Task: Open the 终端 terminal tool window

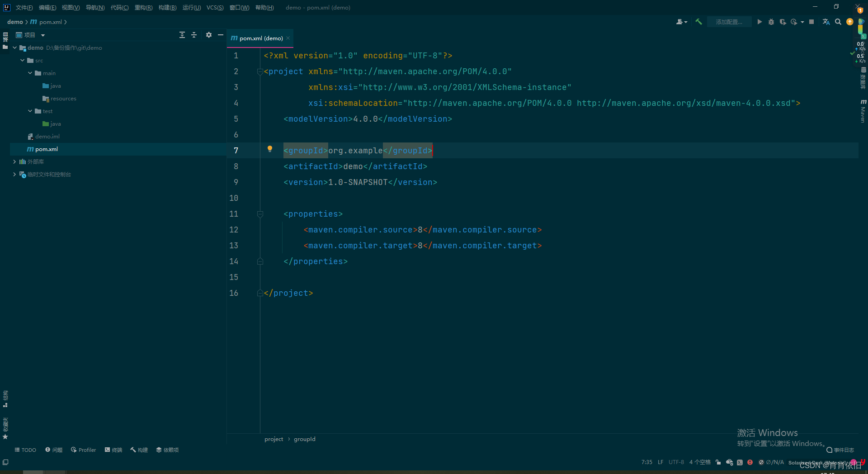Action: tap(113, 450)
